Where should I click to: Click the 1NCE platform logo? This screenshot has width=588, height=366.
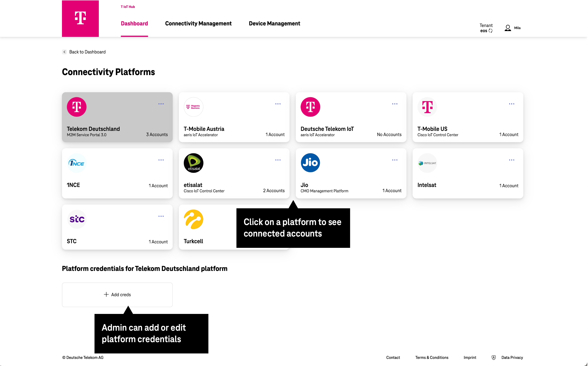coord(77,163)
